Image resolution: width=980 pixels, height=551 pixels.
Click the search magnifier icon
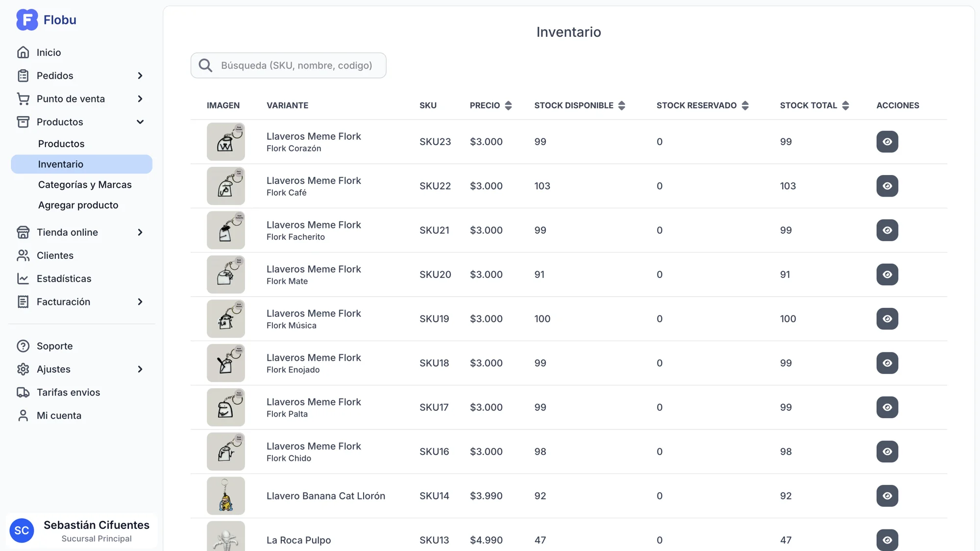click(205, 66)
